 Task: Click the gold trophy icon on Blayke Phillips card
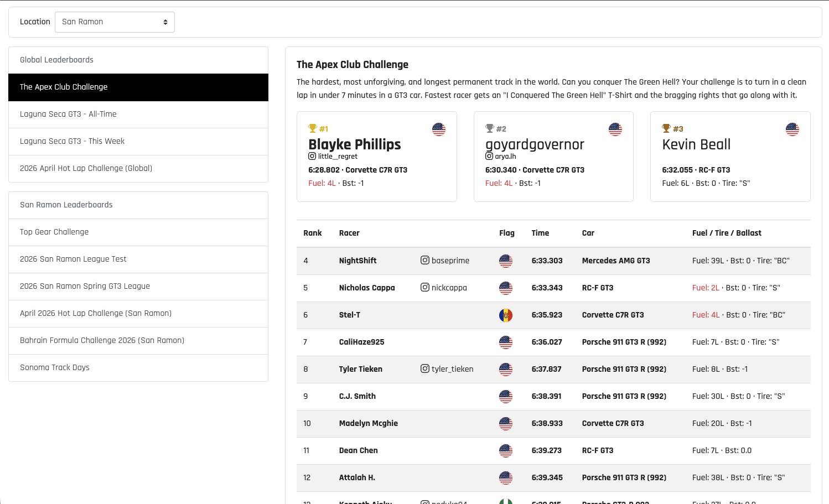click(312, 128)
